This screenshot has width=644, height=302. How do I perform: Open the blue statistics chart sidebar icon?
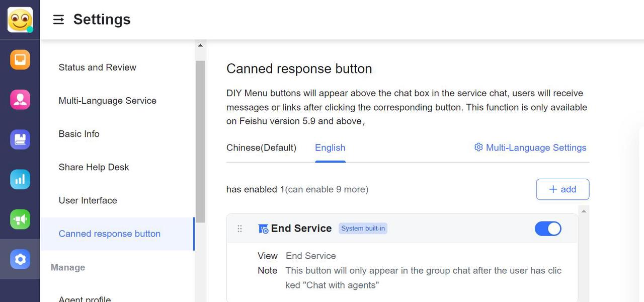20,179
